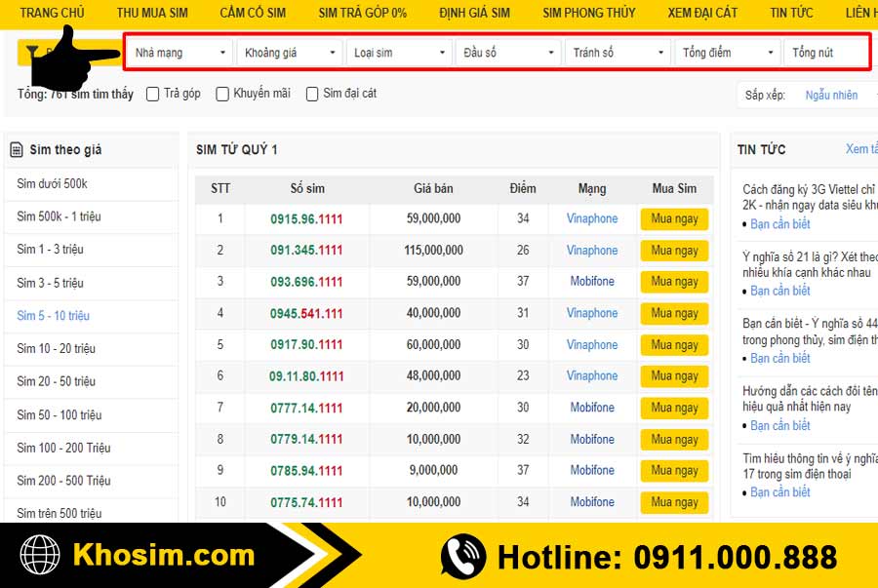
Task: Click the phone hotline icon
Action: click(x=463, y=557)
